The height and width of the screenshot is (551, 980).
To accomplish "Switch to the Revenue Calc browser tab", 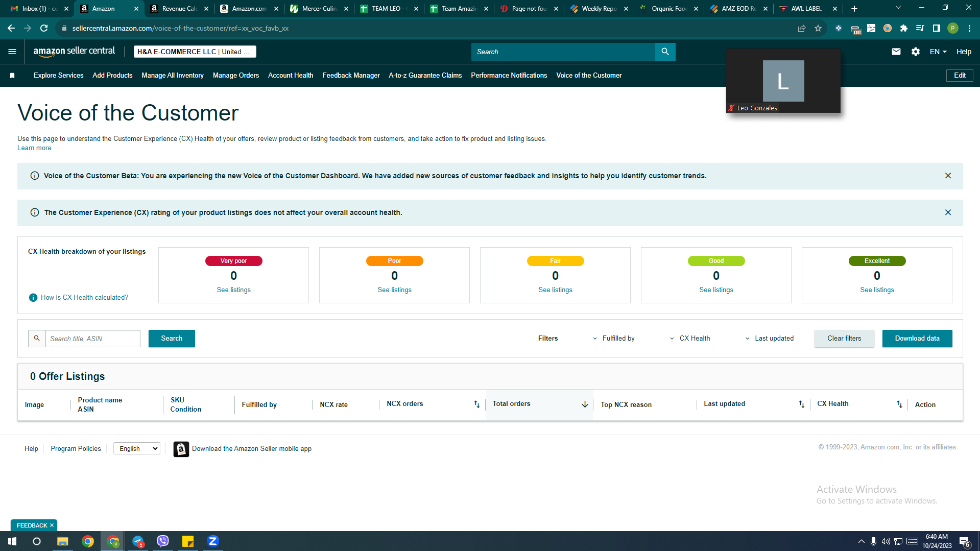I will click(179, 9).
